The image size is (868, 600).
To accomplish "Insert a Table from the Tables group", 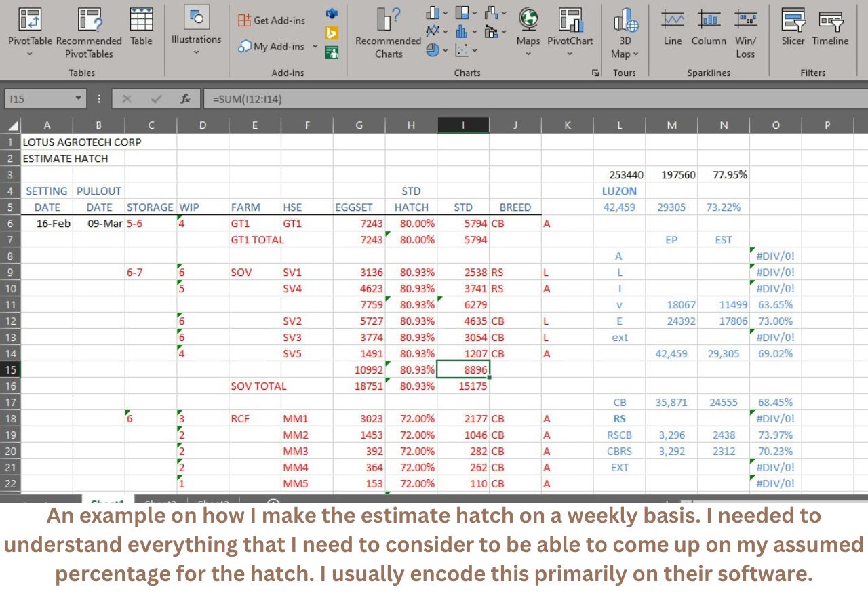I will (x=141, y=27).
